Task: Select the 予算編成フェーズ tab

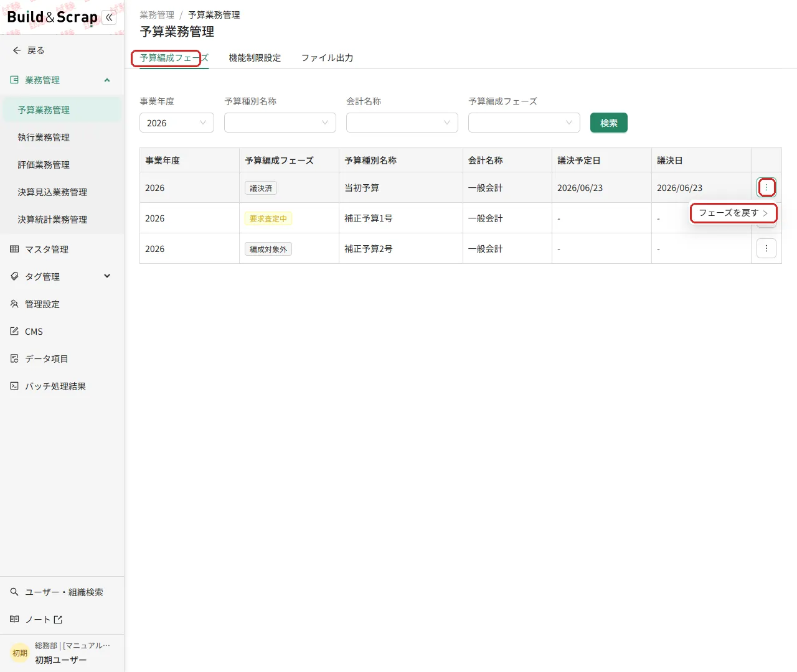Action: [x=174, y=58]
